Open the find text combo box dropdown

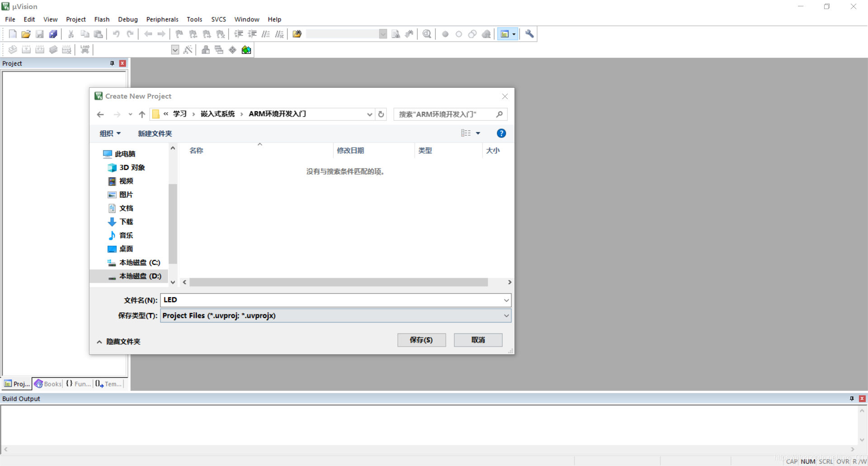383,34
